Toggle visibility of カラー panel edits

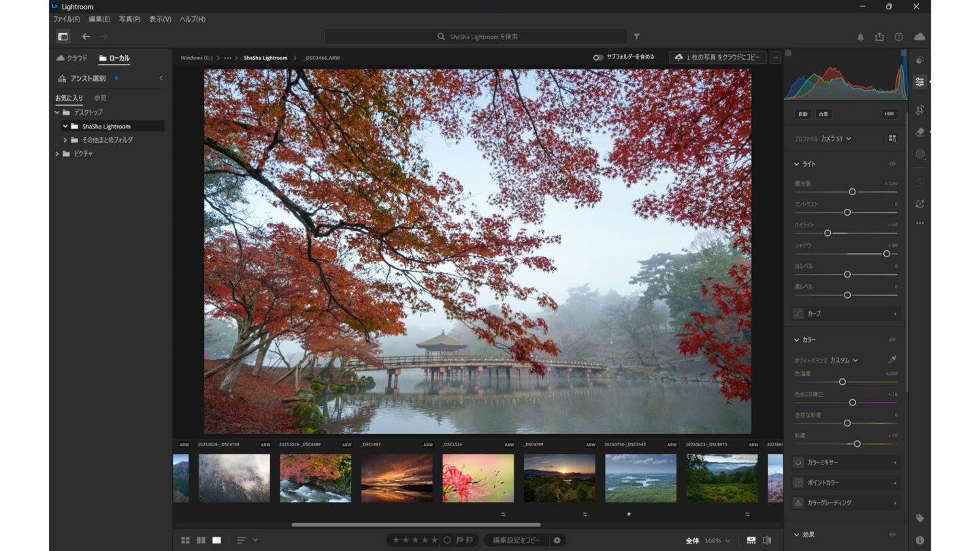point(892,339)
